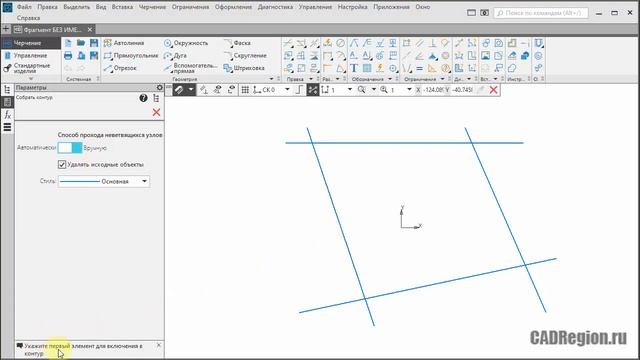Toggle the Параметры panel sidebar icon
The height and width of the screenshot is (360, 640).
[x=7, y=102]
